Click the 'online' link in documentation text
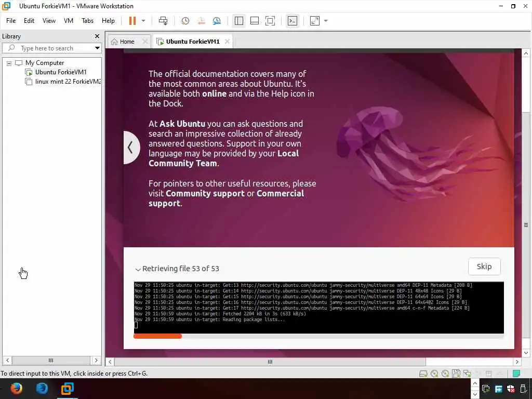Screen dimensions: 532x399 [214, 94]
